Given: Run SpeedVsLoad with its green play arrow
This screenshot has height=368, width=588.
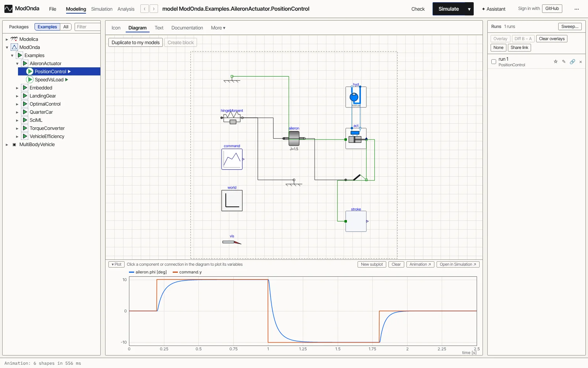Looking at the screenshot, I should [67, 79].
